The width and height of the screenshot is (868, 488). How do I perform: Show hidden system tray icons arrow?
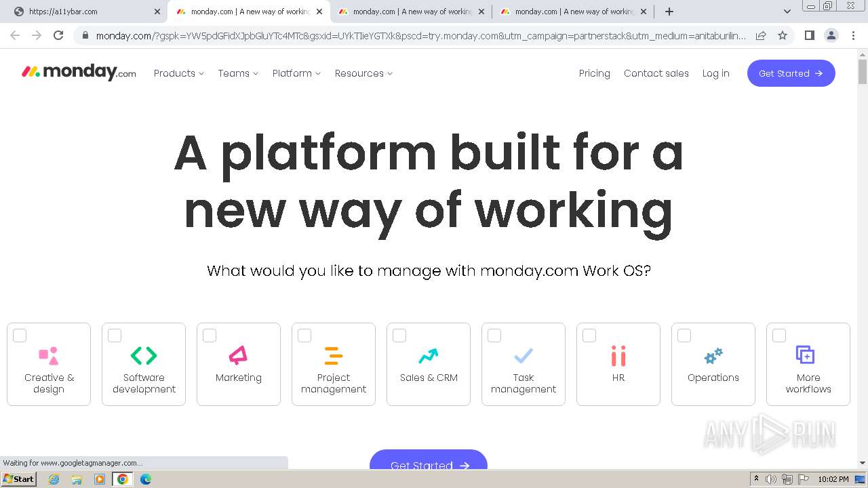click(x=756, y=479)
